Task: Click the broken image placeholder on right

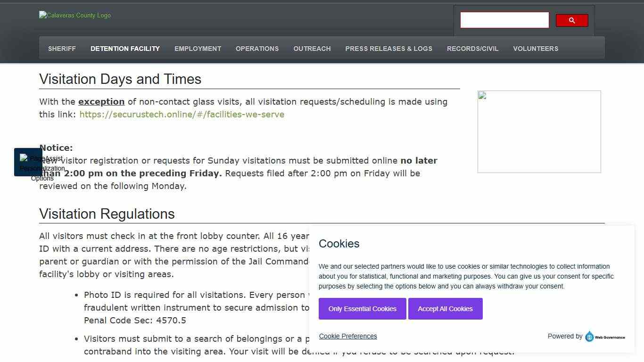Action: pyautogui.click(x=539, y=132)
